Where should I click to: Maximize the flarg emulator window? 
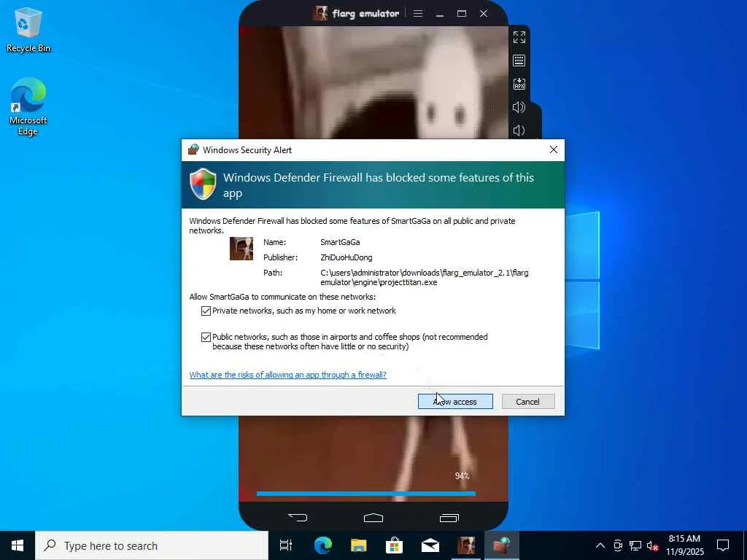pos(462,13)
